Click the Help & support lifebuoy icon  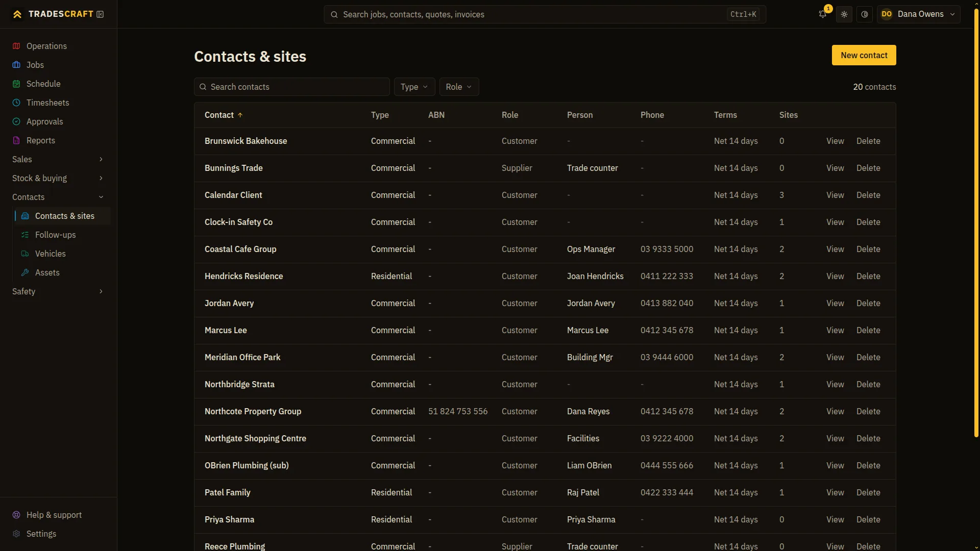click(x=16, y=515)
